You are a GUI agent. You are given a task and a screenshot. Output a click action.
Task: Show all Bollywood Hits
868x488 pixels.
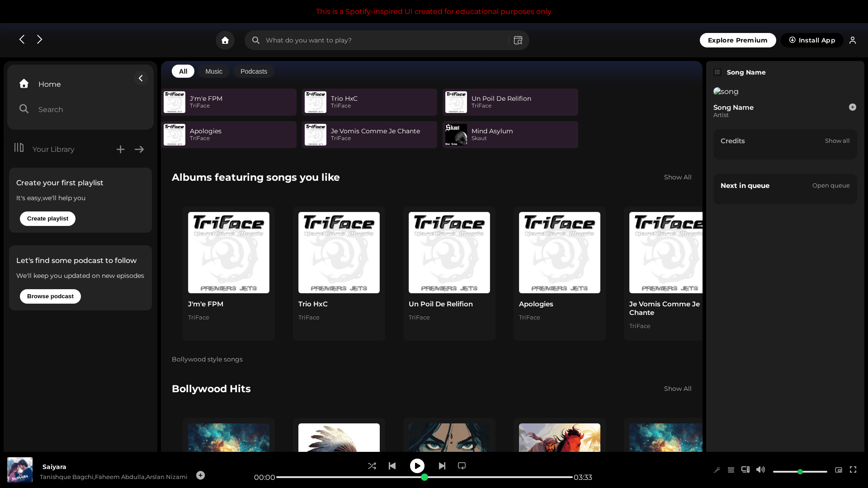(678, 389)
